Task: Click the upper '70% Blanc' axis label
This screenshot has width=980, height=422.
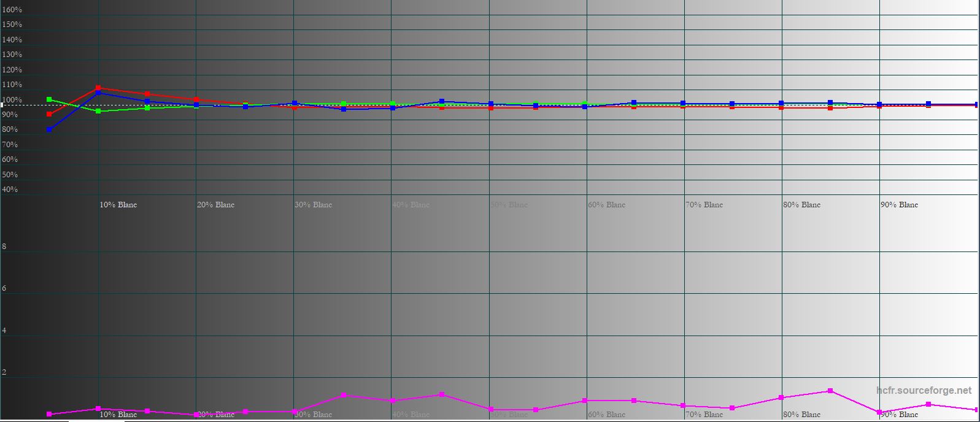Action: point(704,205)
